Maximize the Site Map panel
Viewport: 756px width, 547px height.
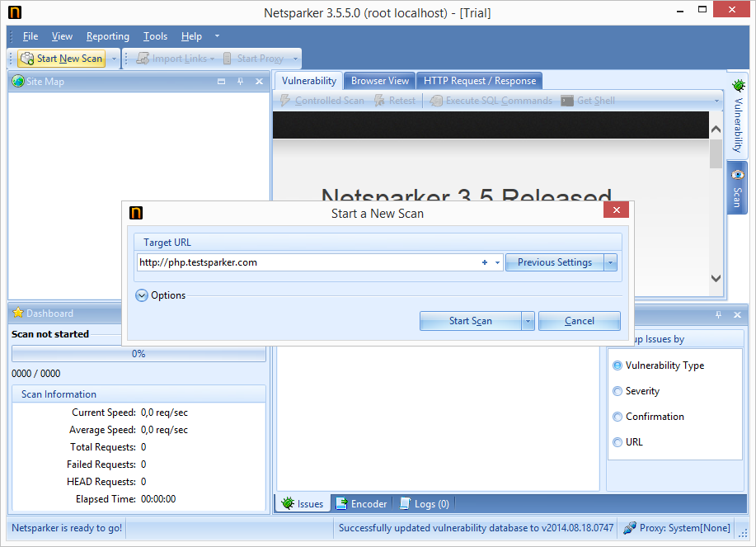pyautogui.click(x=221, y=82)
